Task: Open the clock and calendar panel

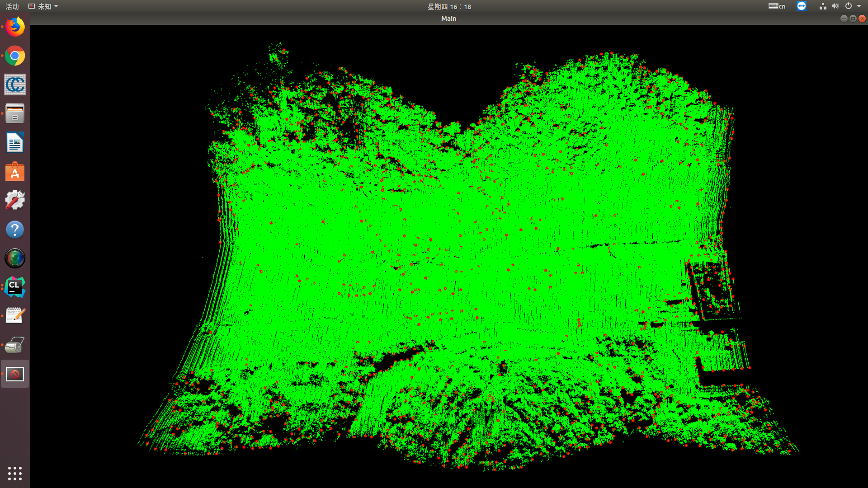Action: 449,6
